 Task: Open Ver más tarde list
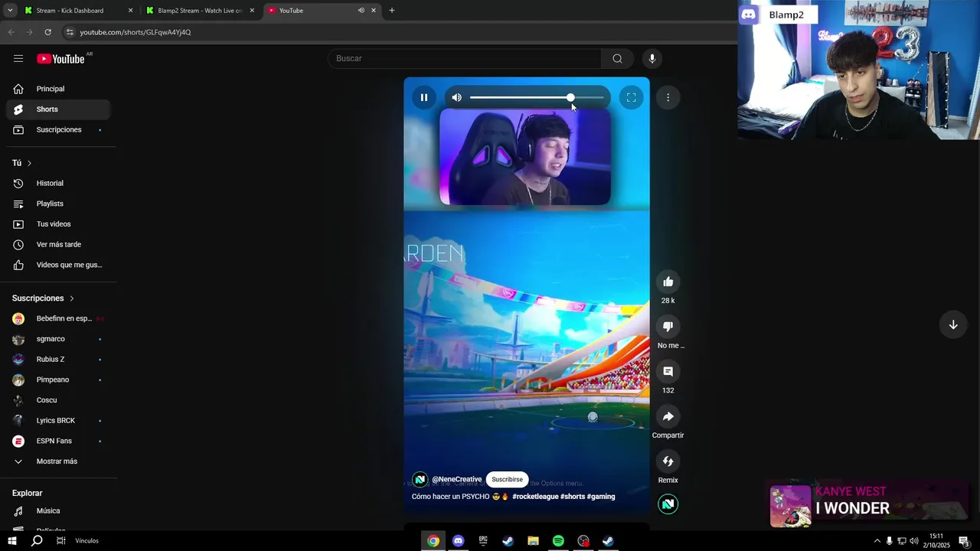coord(58,245)
